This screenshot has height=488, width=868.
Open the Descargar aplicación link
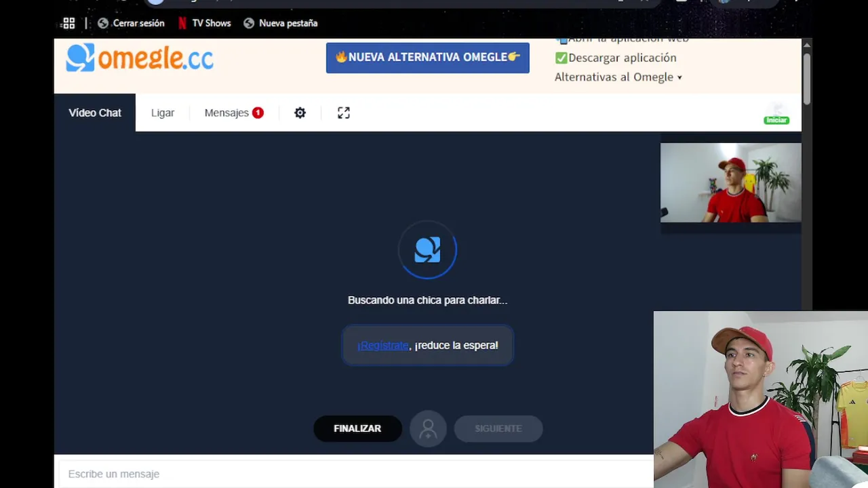[616, 58]
